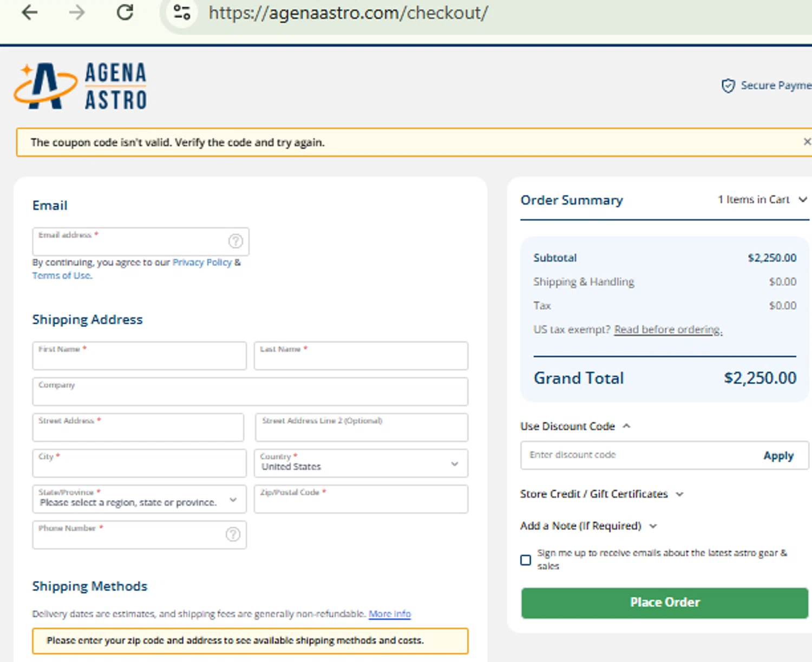Click the Street Address field
The image size is (812, 662).
pyautogui.click(x=138, y=427)
